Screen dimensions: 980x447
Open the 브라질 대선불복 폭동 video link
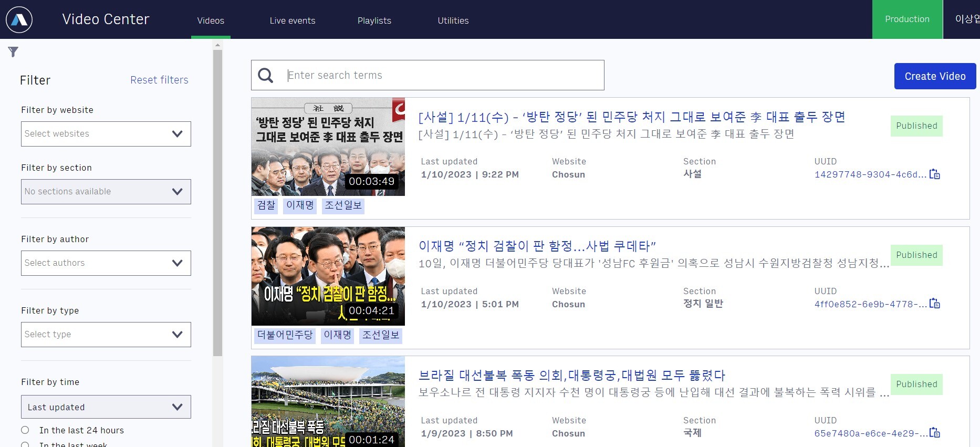(x=572, y=376)
